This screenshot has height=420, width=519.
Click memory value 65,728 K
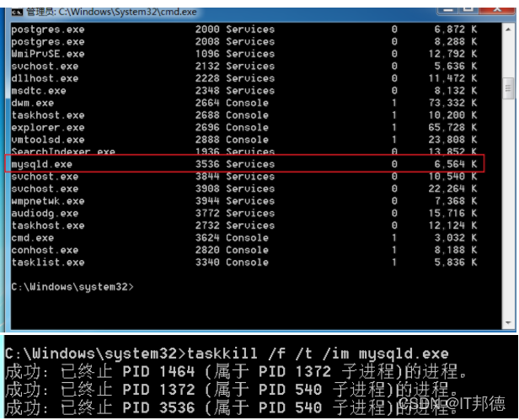(452, 127)
